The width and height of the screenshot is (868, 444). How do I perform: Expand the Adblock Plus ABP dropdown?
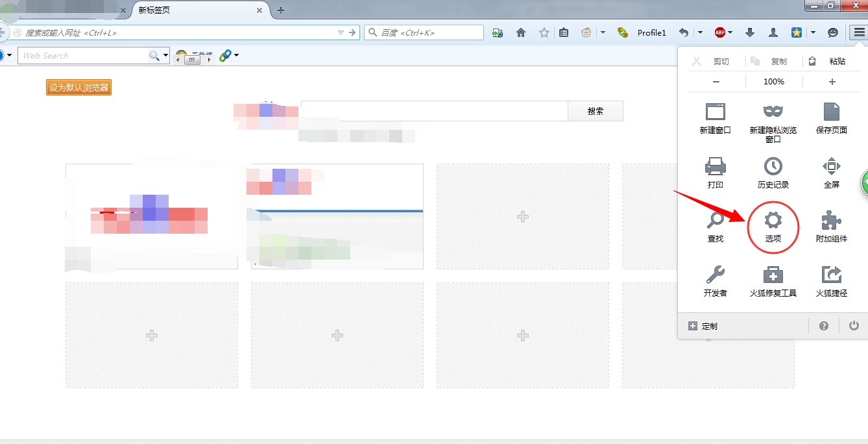(730, 32)
